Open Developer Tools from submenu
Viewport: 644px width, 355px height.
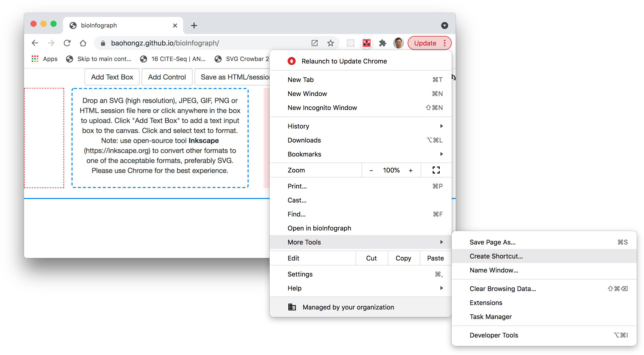click(494, 335)
